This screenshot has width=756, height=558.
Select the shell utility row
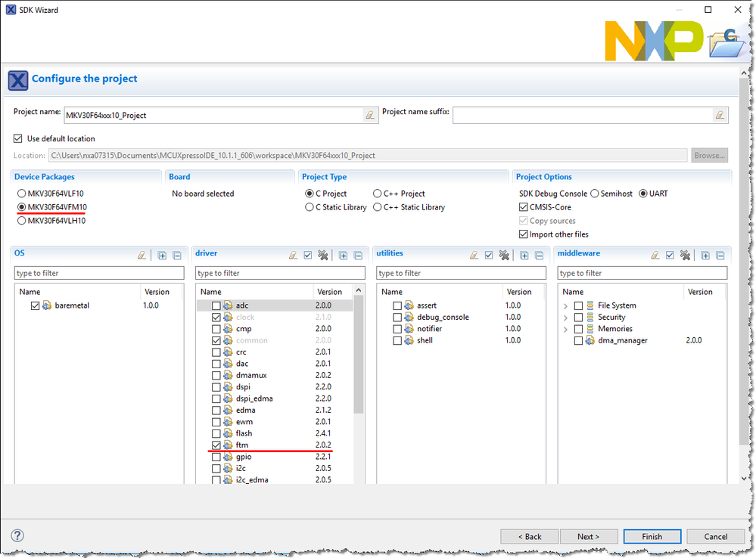point(461,341)
